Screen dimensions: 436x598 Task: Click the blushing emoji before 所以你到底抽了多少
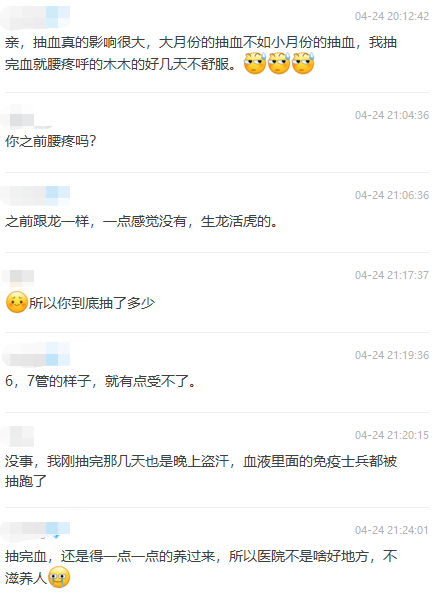[17, 302]
